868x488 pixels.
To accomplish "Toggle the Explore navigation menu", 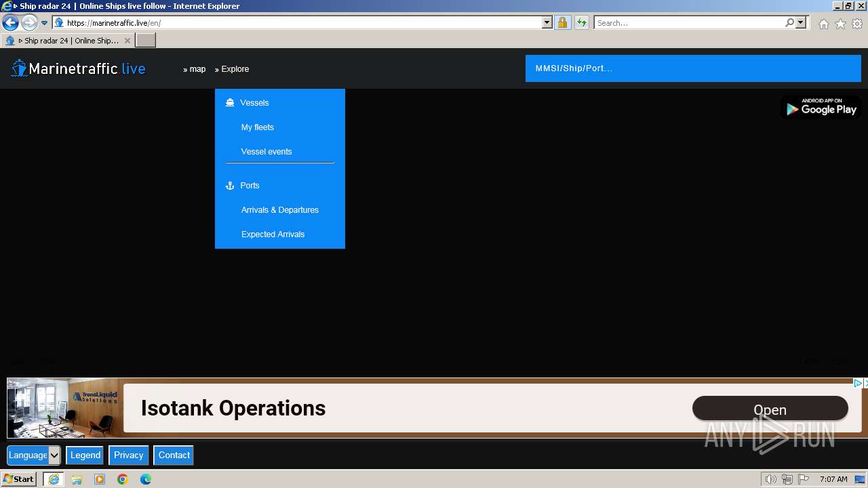I will (x=232, y=69).
